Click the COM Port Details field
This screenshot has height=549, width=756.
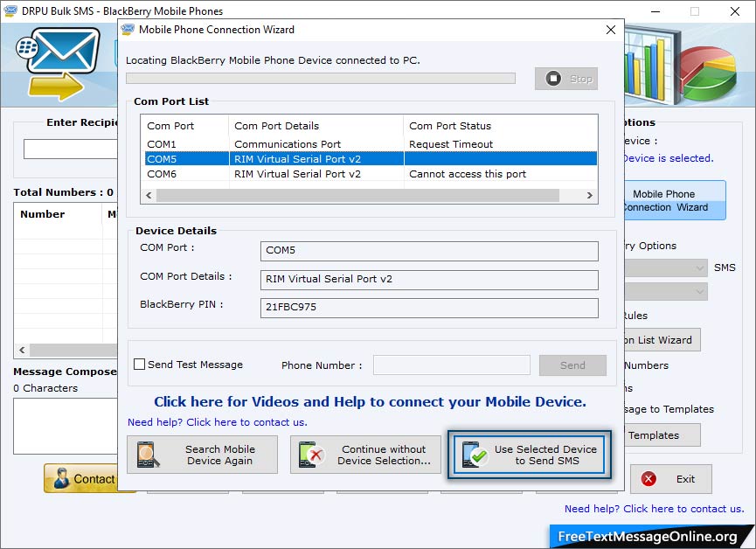click(429, 280)
